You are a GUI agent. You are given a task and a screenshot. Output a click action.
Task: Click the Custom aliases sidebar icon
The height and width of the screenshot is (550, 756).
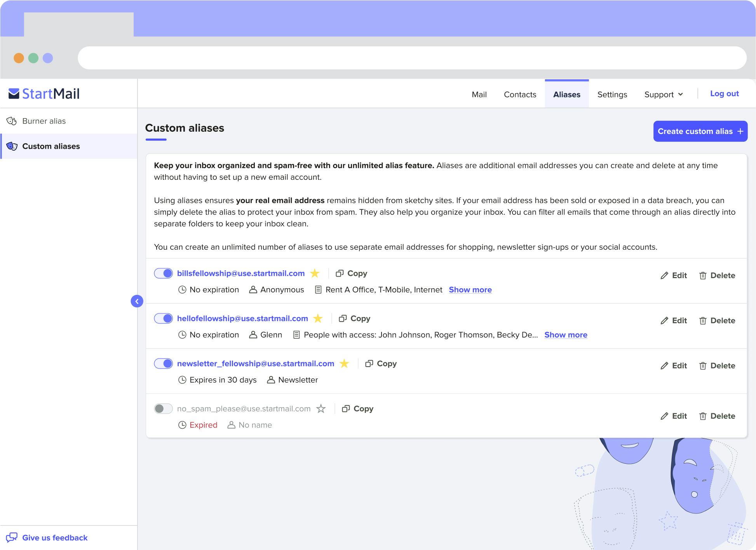pos(12,146)
